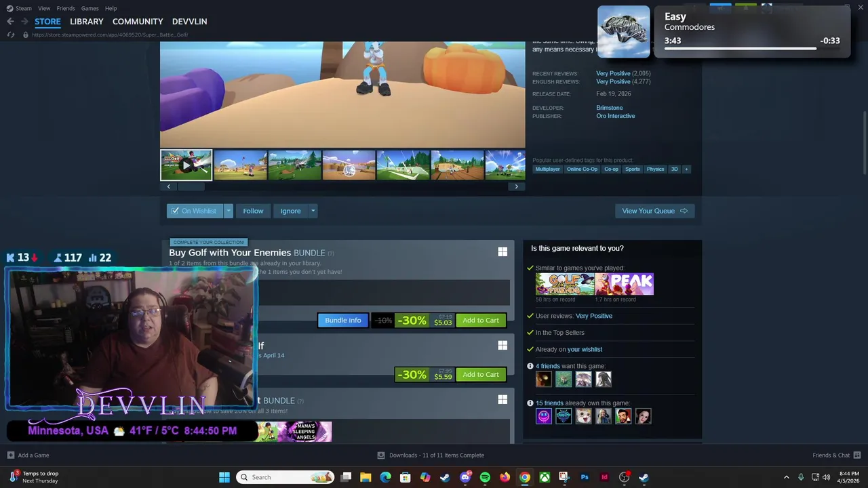Open Photoshop from the taskbar
This screenshot has width=868, height=488.
pos(585,477)
